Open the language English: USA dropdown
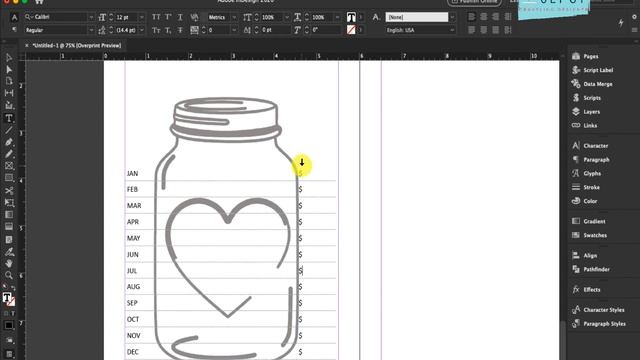 (452, 30)
